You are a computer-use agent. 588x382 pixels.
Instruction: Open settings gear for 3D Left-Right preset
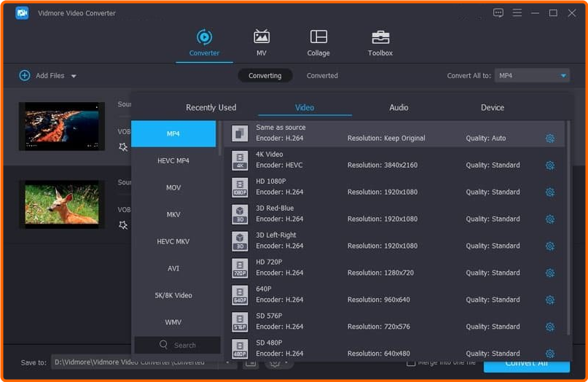[x=550, y=246]
